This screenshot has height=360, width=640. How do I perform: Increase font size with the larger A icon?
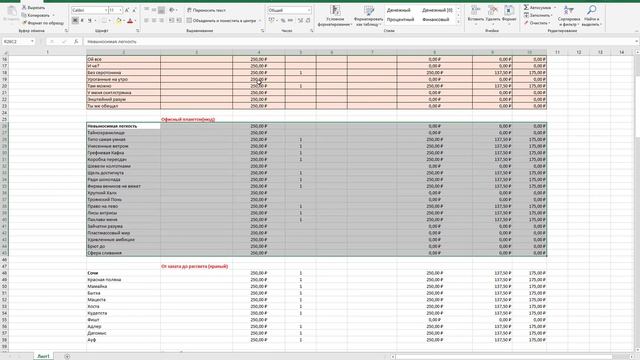point(127,10)
